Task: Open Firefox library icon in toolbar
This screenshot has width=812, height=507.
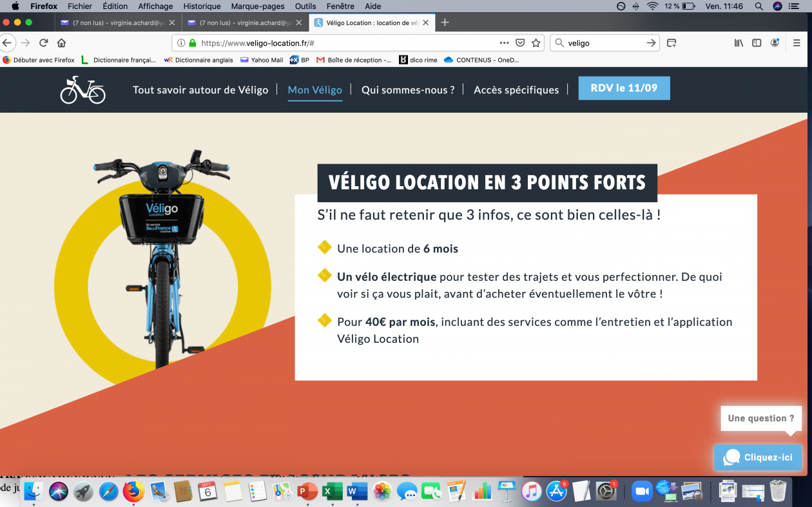Action: (739, 43)
